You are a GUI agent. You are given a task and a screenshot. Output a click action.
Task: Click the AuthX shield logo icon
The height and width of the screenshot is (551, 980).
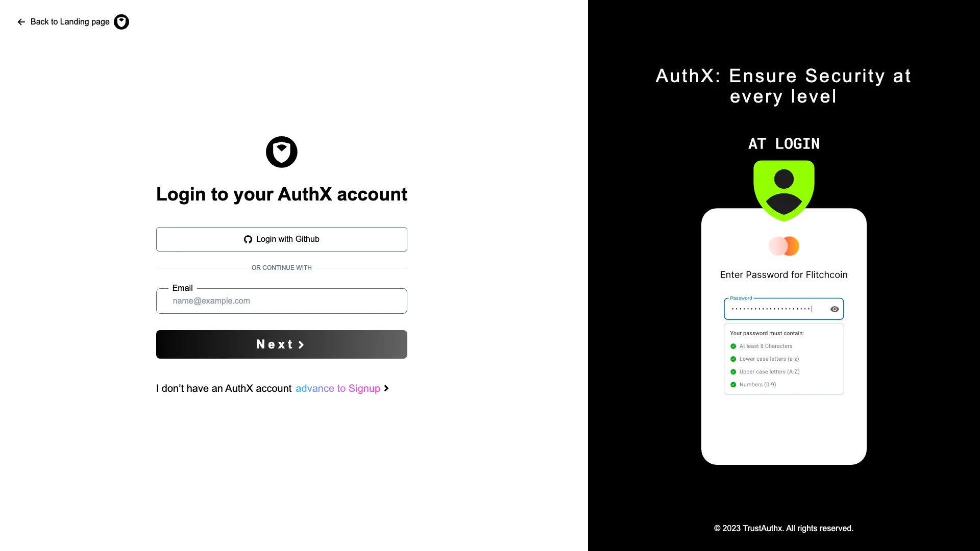point(281,152)
